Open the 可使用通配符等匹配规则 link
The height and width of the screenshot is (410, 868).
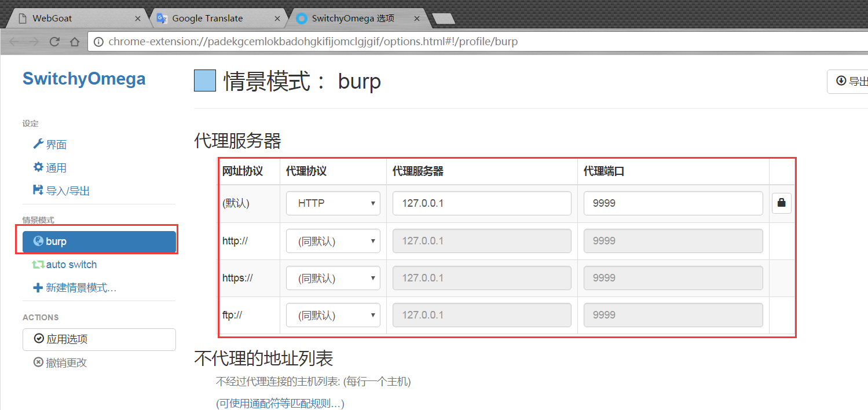[x=280, y=403]
